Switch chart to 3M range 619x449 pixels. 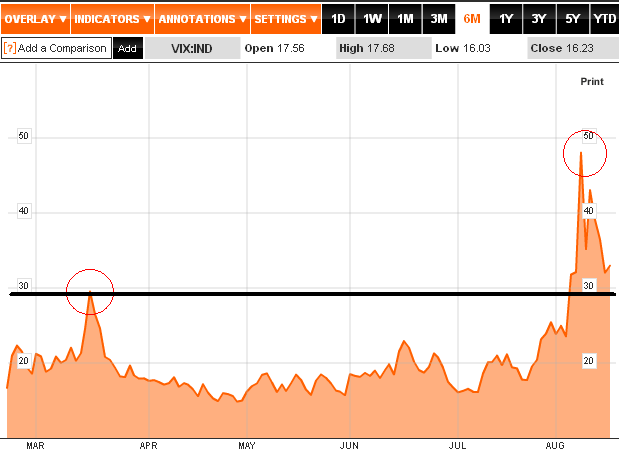pos(438,19)
